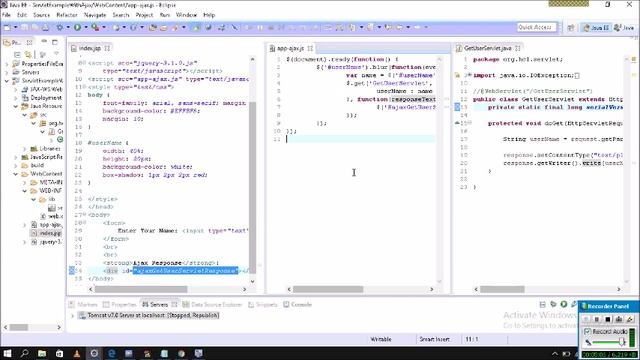Click the Eclipse taskbar icon
This screenshot has height=360, width=640.
click(x=94, y=353)
